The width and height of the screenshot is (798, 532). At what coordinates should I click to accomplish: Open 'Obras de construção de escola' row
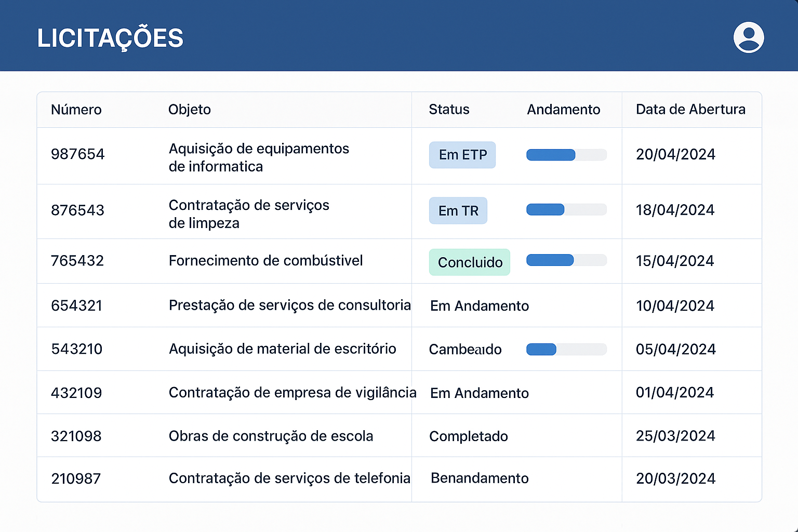[271, 436]
